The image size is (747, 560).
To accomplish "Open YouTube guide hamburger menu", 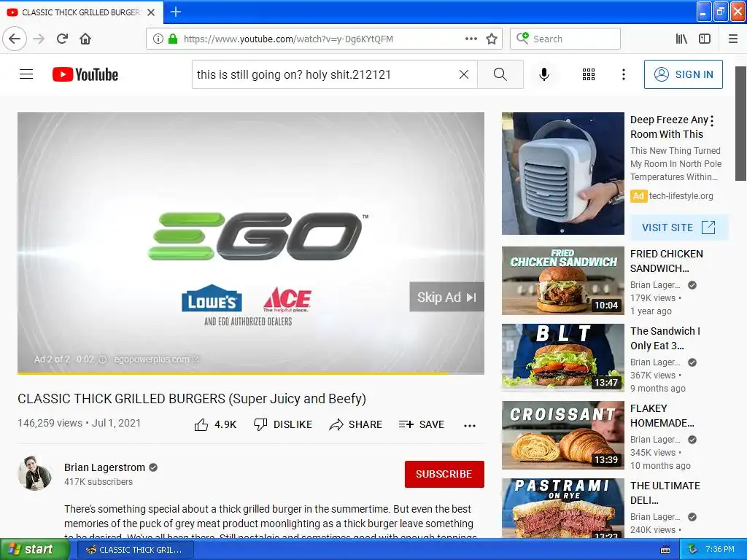I will point(26,74).
